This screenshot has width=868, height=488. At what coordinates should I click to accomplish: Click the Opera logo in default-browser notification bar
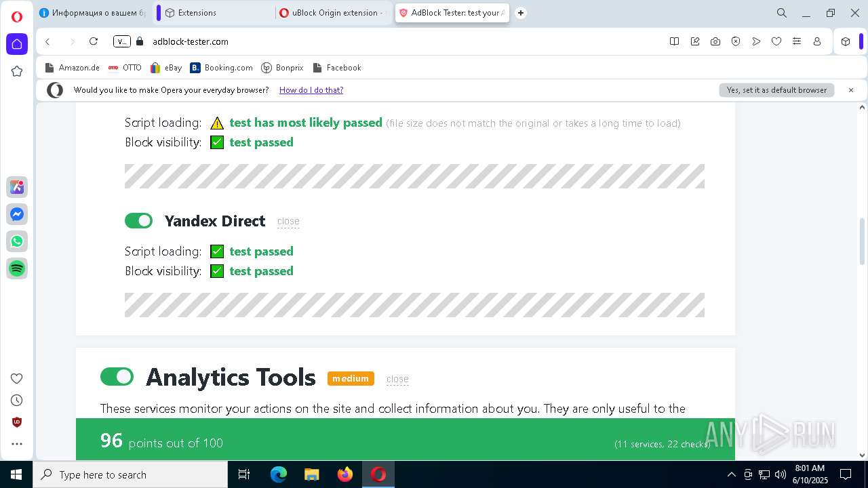(x=55, y=90)
